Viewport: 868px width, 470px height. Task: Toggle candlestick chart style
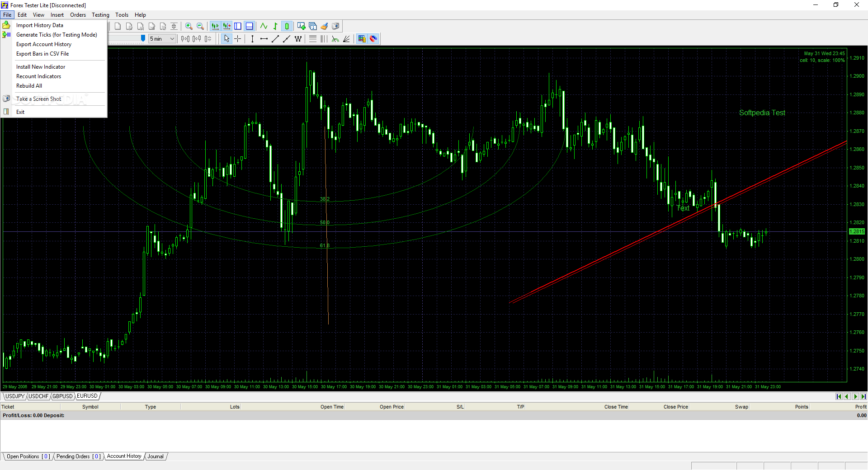pos(287,26)
